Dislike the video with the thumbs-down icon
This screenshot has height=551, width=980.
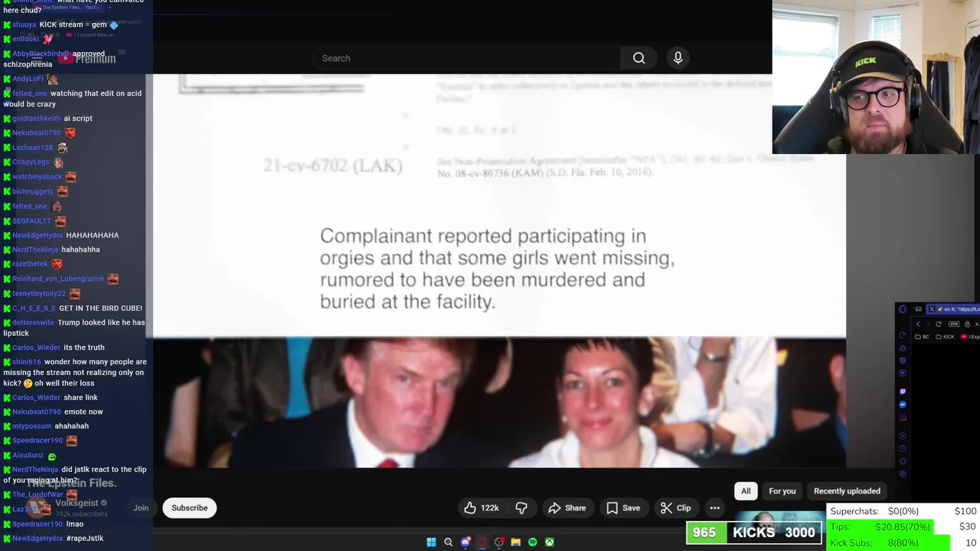[521, 507]
